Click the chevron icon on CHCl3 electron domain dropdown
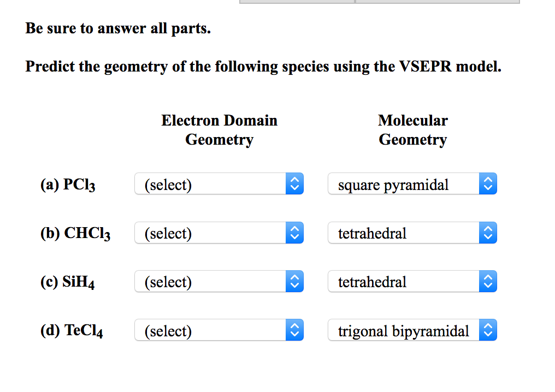The image size is (555, 392). [295, 233]
